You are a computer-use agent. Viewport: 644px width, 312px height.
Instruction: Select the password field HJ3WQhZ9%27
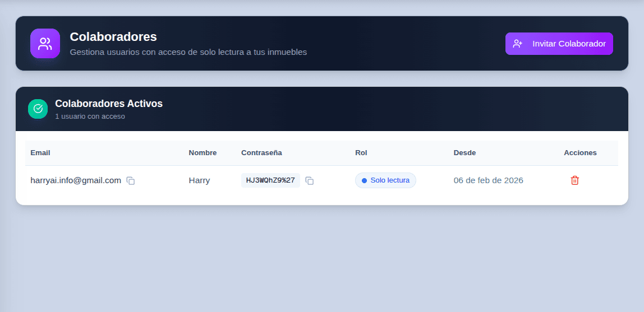(x=270, y=180)
